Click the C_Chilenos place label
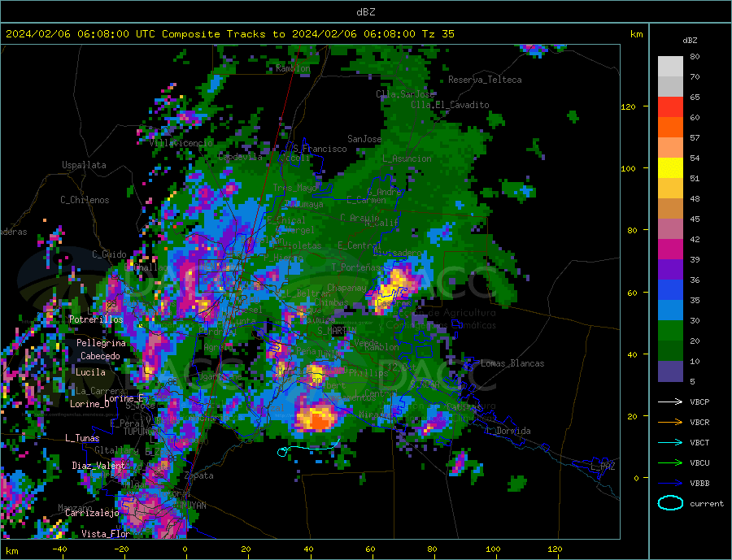This screenshot has height=560, width=732. point(85,200)
